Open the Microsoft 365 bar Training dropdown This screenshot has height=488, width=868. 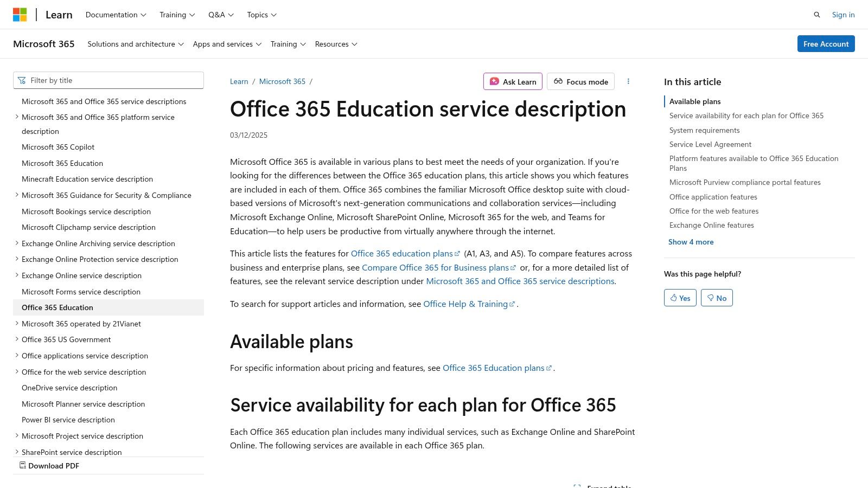pos(288,44)
